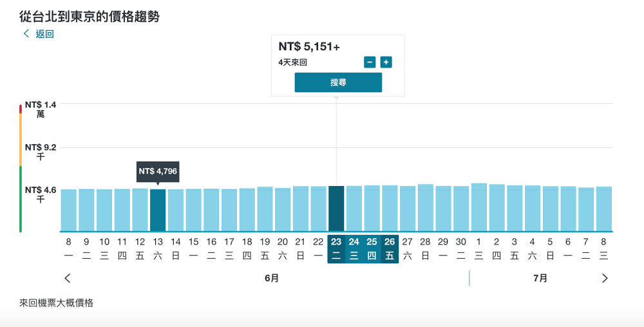Click the 6月 month label

click(272, 278)
